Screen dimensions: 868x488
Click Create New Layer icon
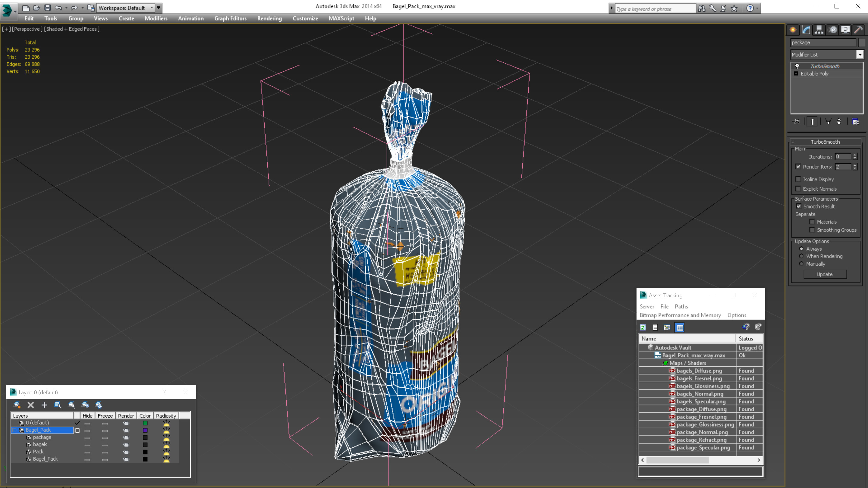tap(17, 405)
